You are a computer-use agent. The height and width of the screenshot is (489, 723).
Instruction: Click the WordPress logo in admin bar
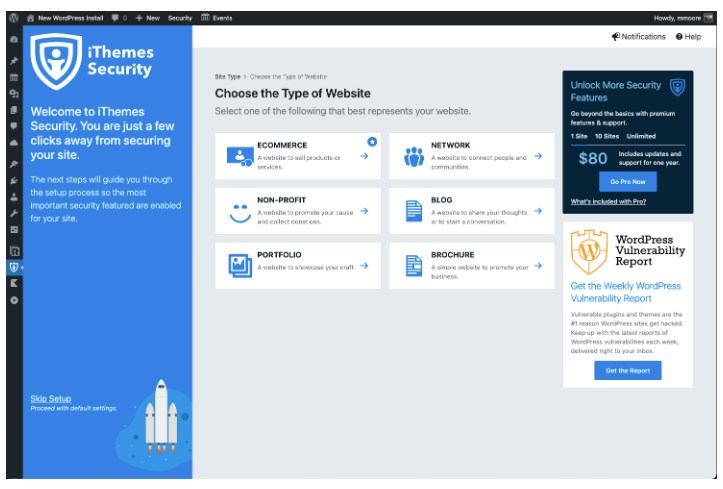tap(13, 18)
